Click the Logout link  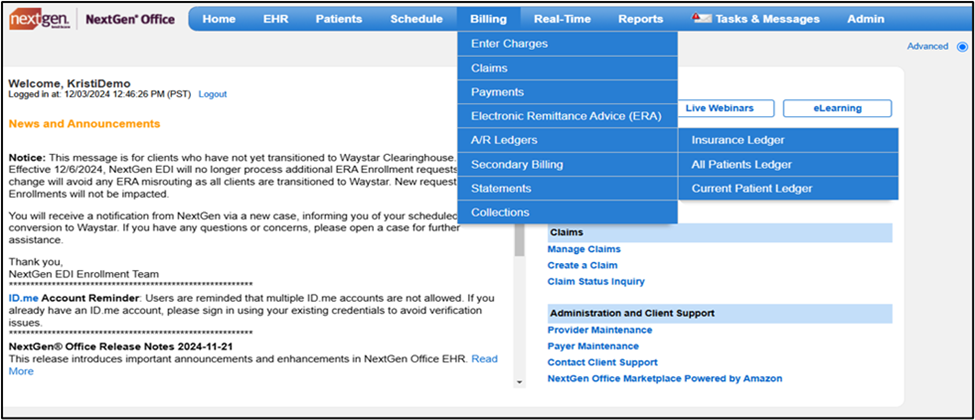point(213,95)
